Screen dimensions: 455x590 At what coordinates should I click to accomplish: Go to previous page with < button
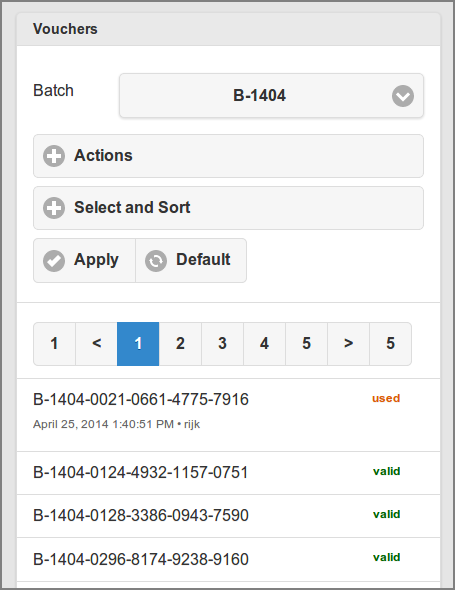[96, 344]
